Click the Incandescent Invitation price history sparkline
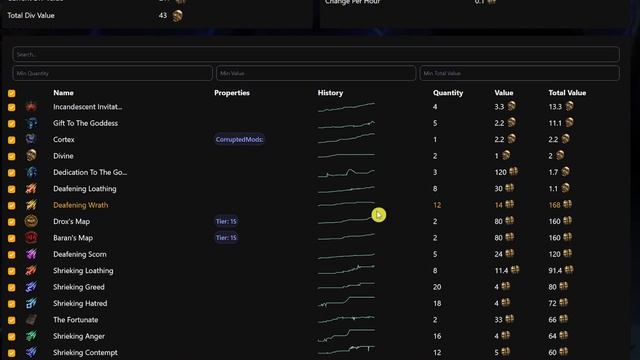 pos(346,107)
